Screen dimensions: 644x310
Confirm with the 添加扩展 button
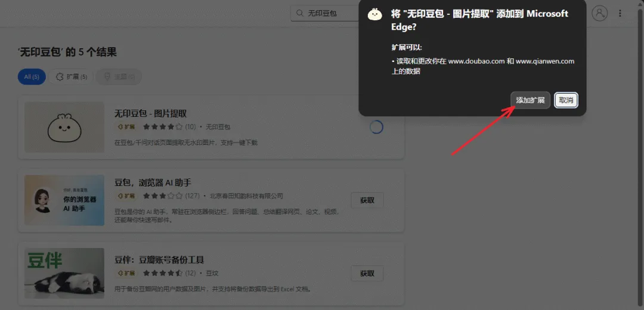pyautogui.click(x=530, y=100)
